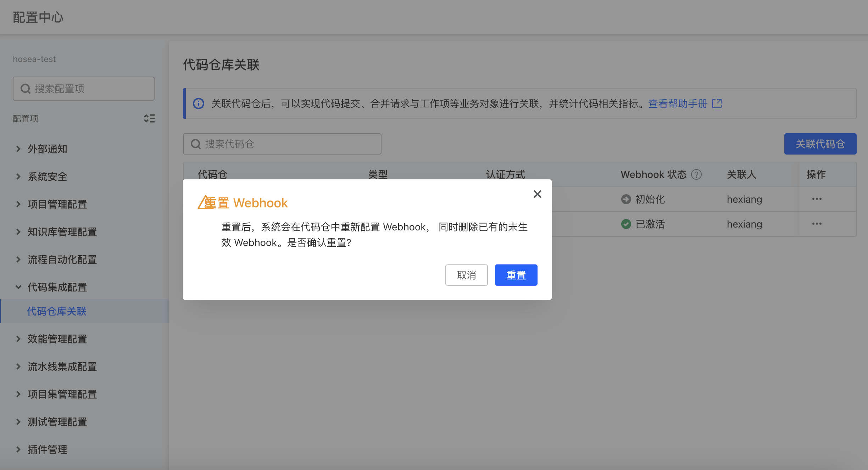Click the 类型 column header
The width and height of the screenshot is (868, 470).
coord(378,174)
